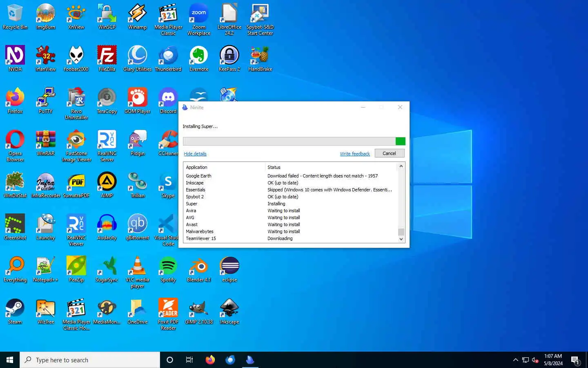Image resolution: width=588 pixels, height=368 pixels.
Task: Select the qBittorrent desktop icon
Action: point(138,227)
